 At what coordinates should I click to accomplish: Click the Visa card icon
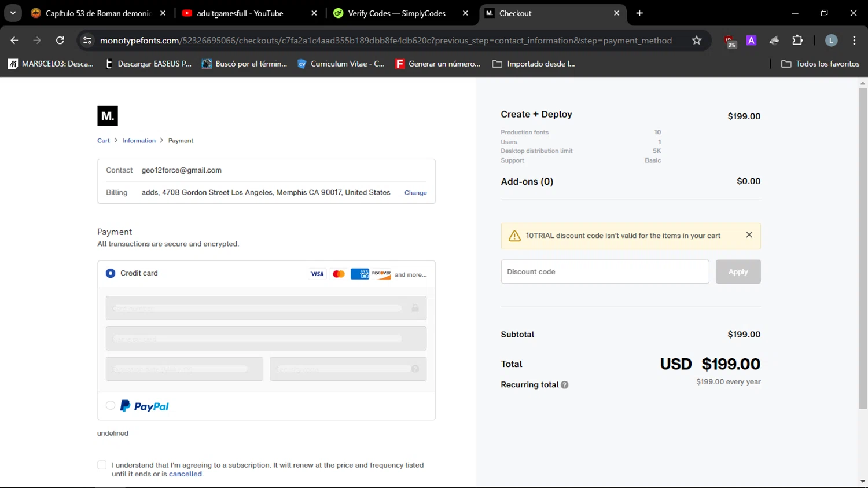pyautogui.click(x=317, y=274)
